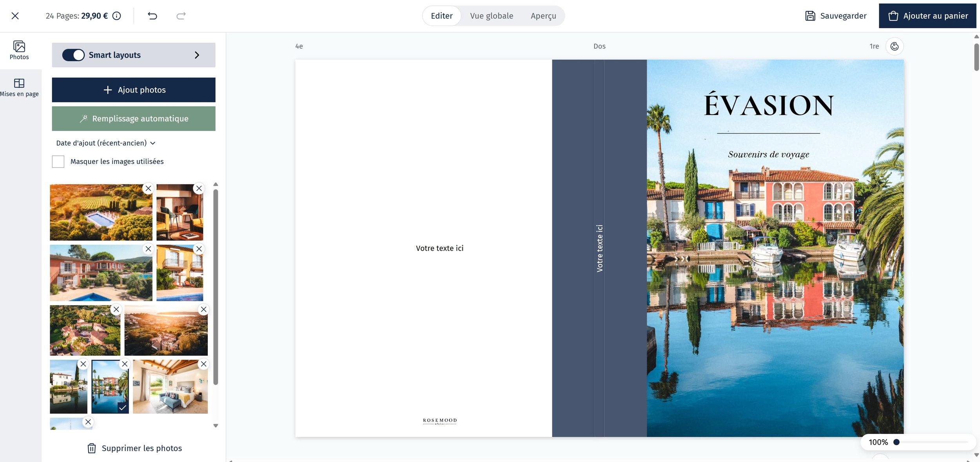Open the Date d'ajout sort dropdown
The height and width of the screenshot is (462, 980).
(105, 143)
